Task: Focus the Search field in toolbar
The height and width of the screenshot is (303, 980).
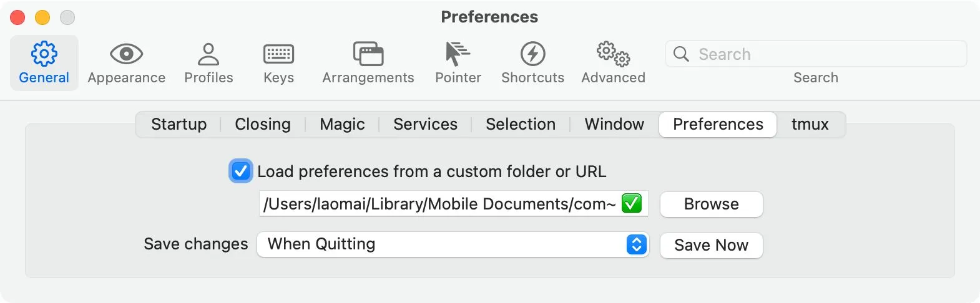Action: tap(816, 54)
